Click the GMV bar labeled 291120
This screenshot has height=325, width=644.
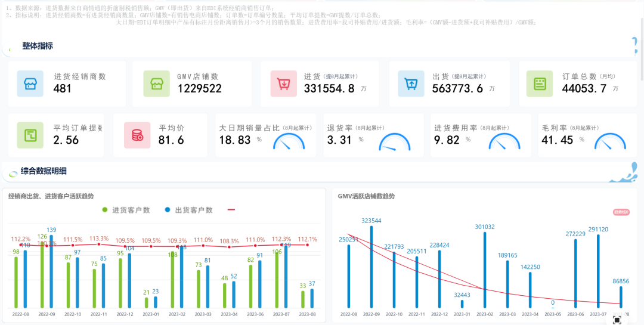pos(598,271)
